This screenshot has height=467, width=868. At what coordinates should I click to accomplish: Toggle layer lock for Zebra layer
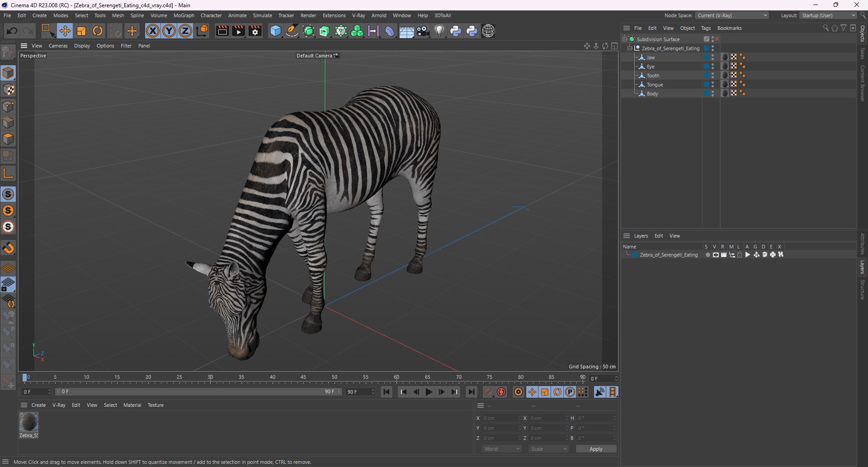pos(740,255)
